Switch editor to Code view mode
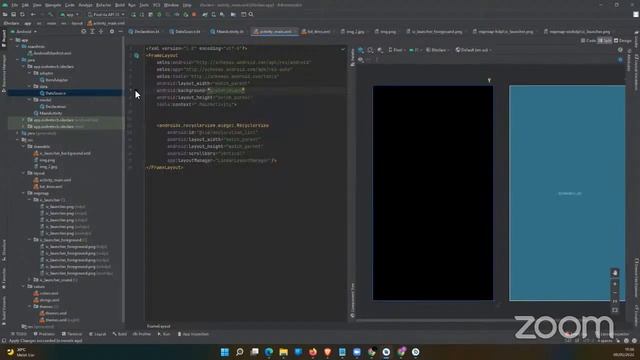The height and width of the screenshot is (360, 640). (x=588, y=40)
